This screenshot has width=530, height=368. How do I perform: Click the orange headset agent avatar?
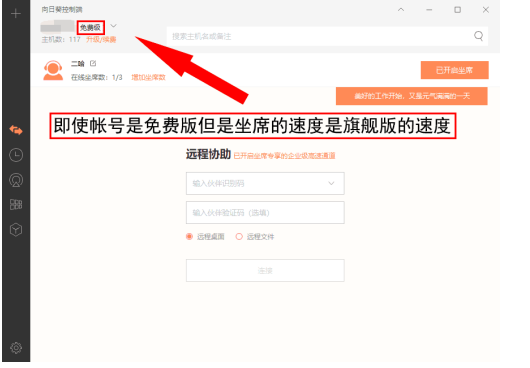tap(53, 70)
